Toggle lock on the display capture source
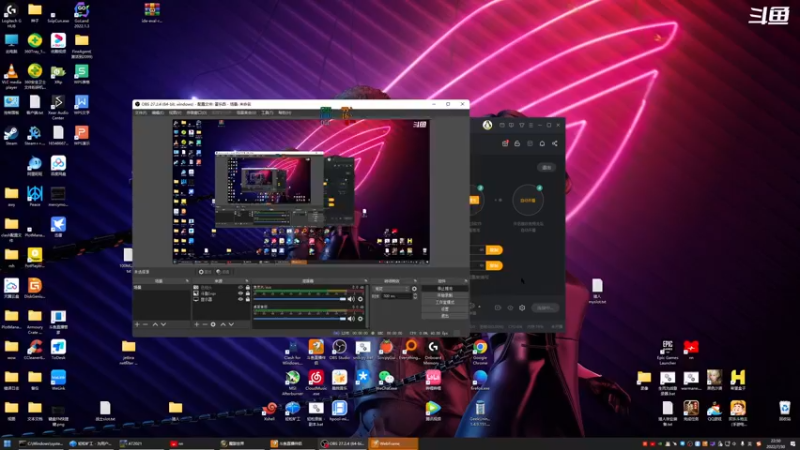Image resolution: width=800 pixels, height=450 pixels. (248, 299)
